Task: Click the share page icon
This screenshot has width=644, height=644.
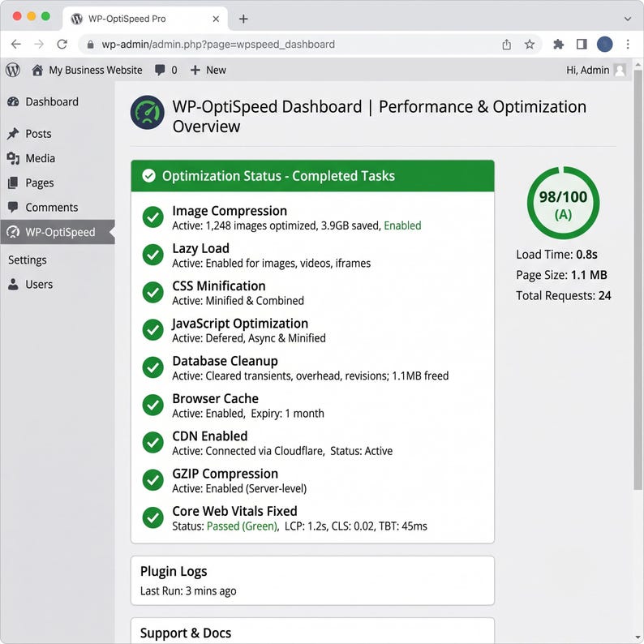Action: tap(506, 45)
